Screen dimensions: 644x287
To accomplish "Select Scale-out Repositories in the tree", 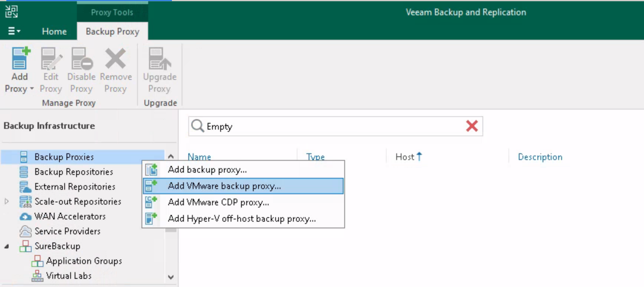I will pyautogui.click(x=78, y=202).
